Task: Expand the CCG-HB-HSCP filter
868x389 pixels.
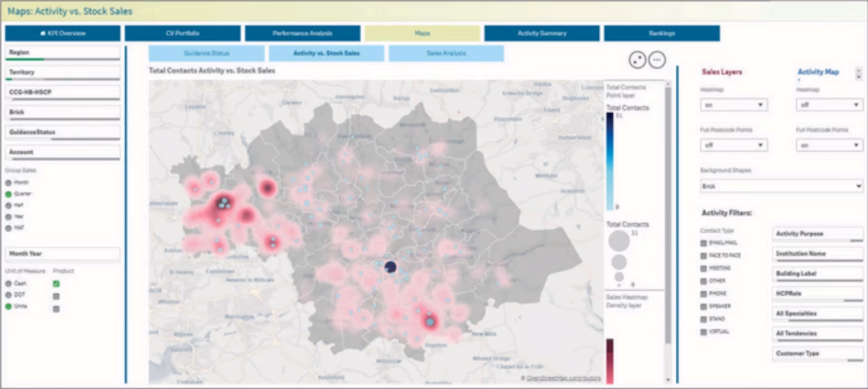Action: tap(63, 93)
